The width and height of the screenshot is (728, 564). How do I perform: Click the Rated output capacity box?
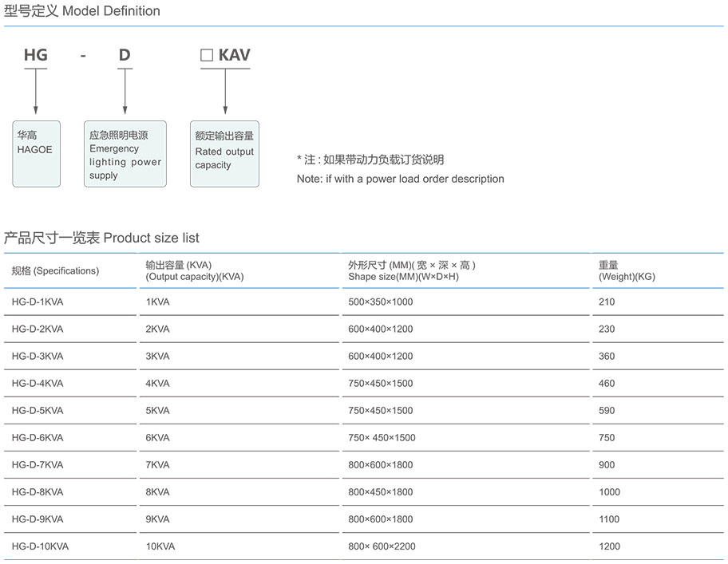click(x=224, y=154)
